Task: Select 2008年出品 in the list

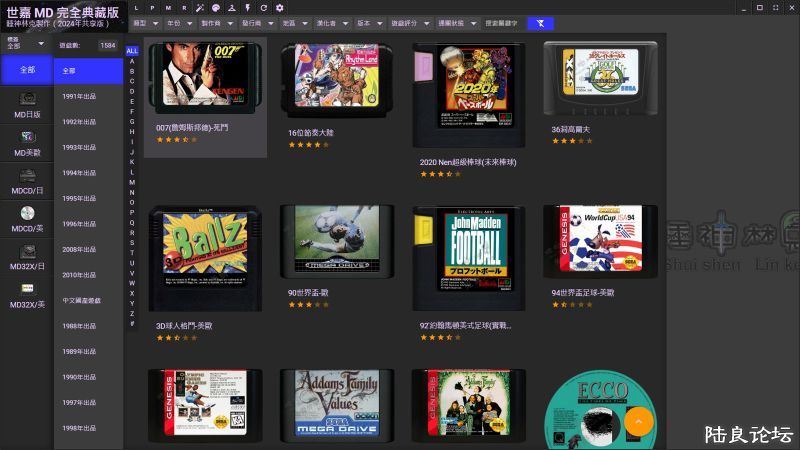Action: pos(89,249)
